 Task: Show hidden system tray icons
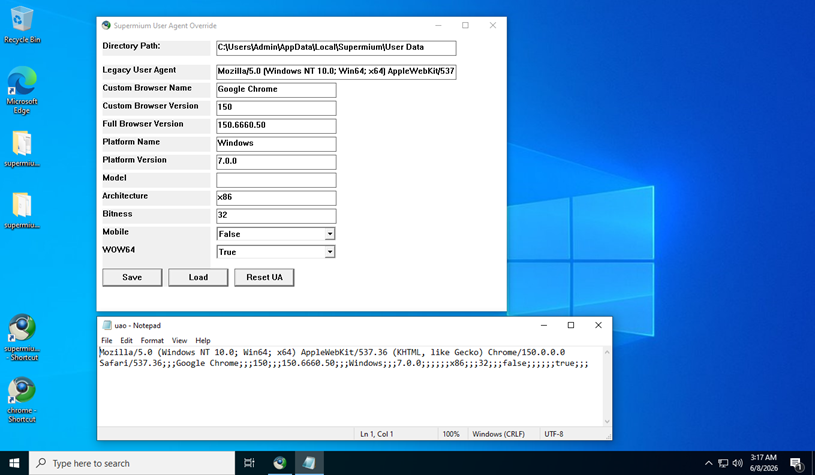click(708, 463)
